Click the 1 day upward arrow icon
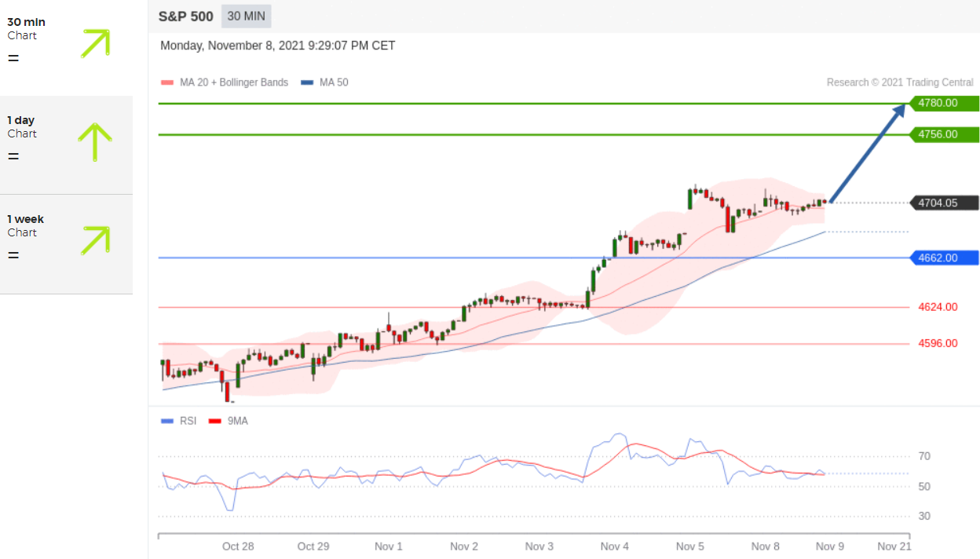980x559 pixels. (x=95, y=142)
